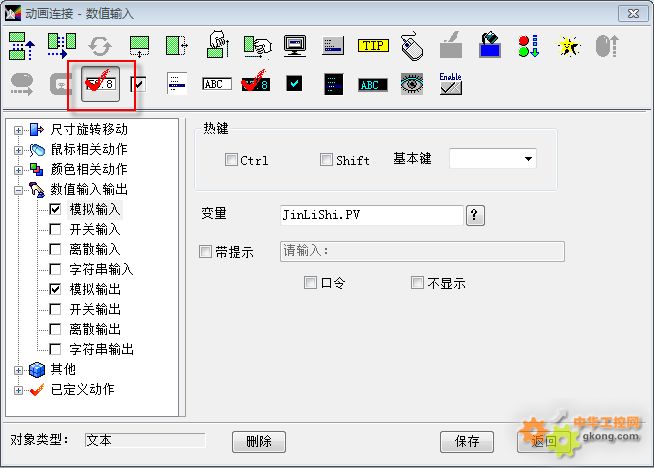Click the vertical move animation icon
Screen dimensions: 654x468
(x=22, y=45)
